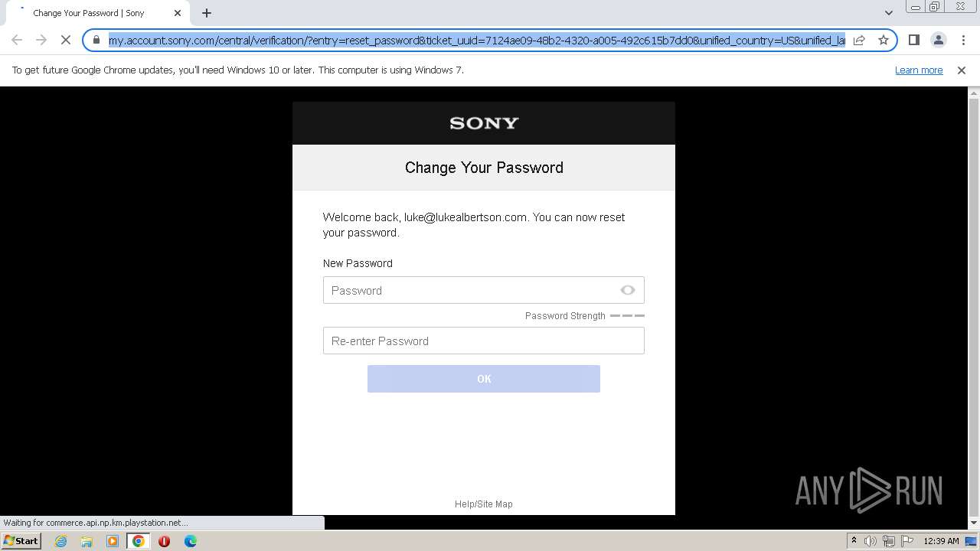Toggle password visibility eye icon

click(x=628, y=290)
